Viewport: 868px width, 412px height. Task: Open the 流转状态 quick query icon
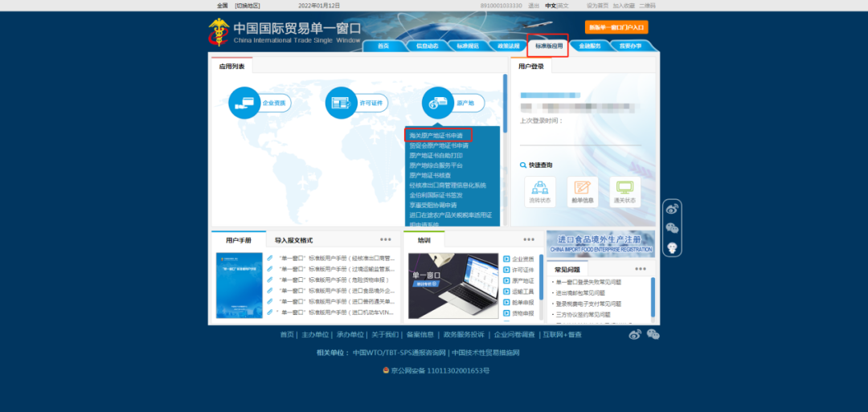(540, 192)
